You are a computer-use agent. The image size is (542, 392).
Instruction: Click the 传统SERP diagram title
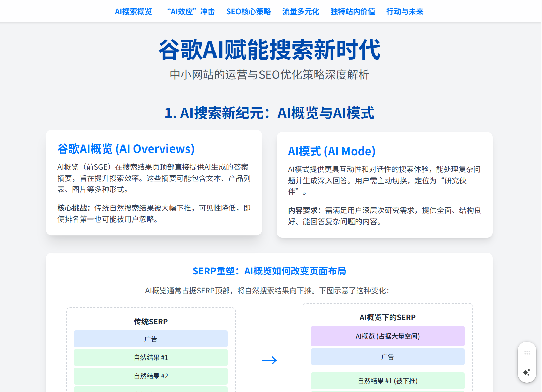point(151,322)
